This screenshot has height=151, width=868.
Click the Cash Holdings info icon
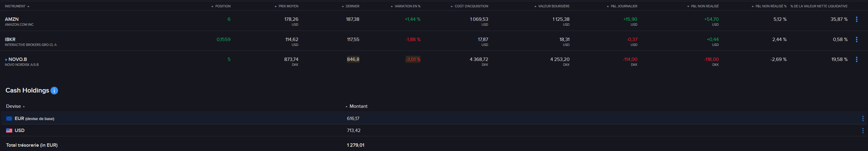(x=54, y=91)
